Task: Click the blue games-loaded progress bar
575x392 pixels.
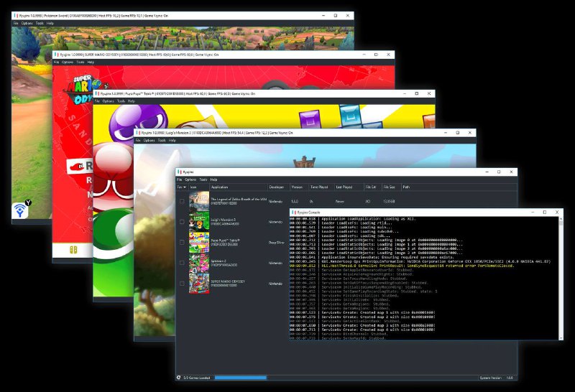Action: [x=241, y=378]
